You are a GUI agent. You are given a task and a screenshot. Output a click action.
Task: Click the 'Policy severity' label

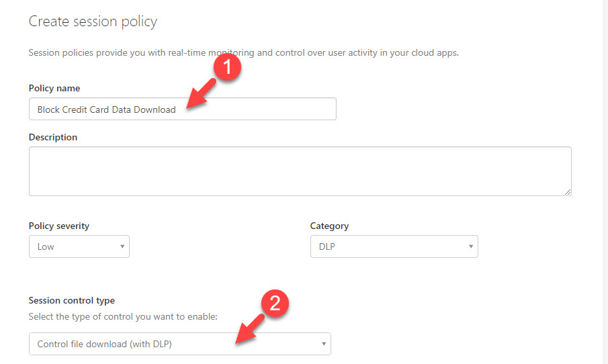59,226
